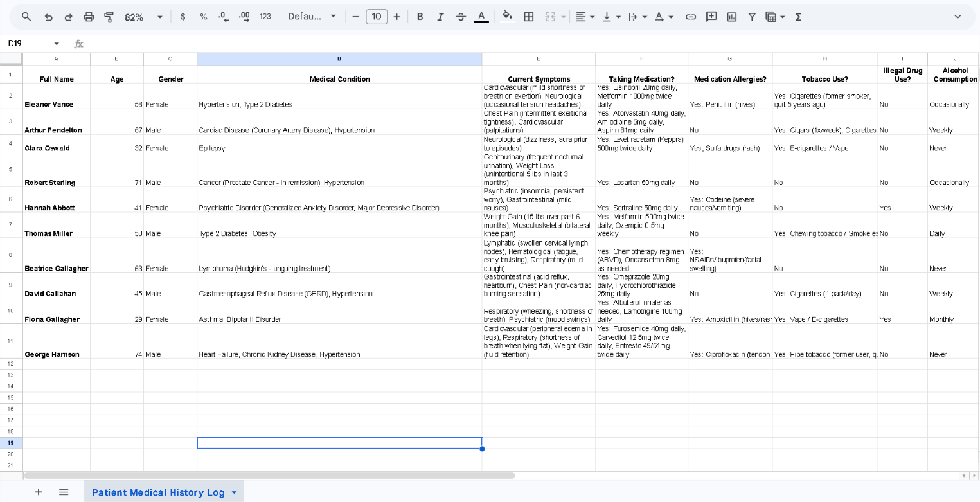Click the cell containing Eleanor Vance
Image resolution: width=980 pixels, height=502 pixels.
click(x=57, y=96)
